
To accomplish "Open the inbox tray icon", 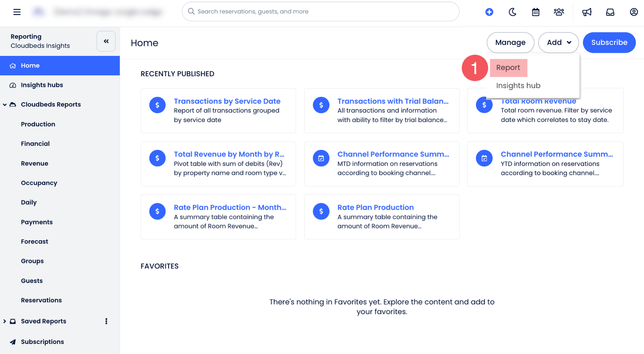I will (x=610, y=12).
